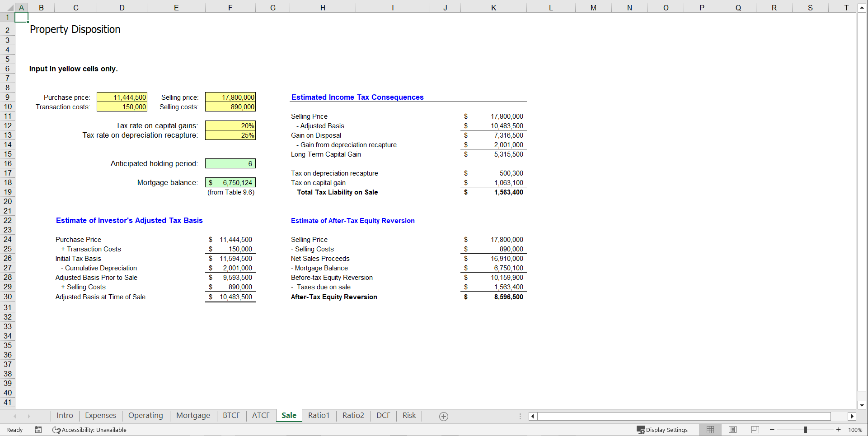Open the DCF sheet tab
The width and height of the screenshot is (868, 436).
pos(383,415)
